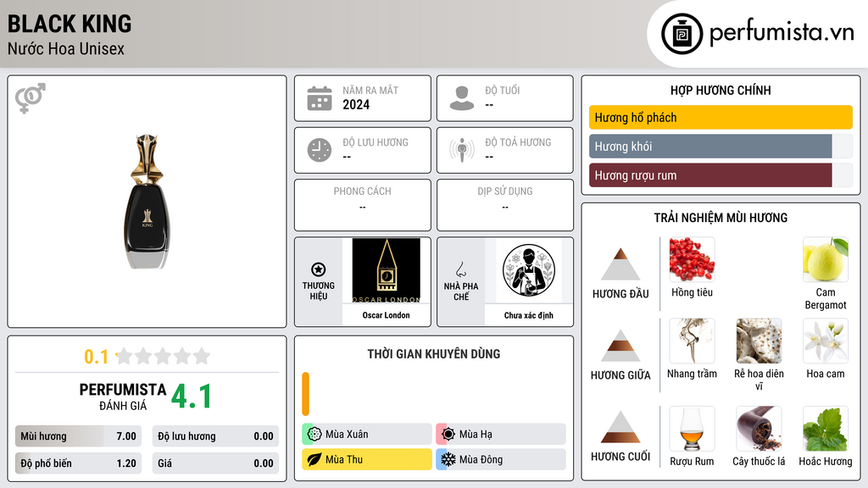
Task: Click the release year 2024
Action: (356, 104)
